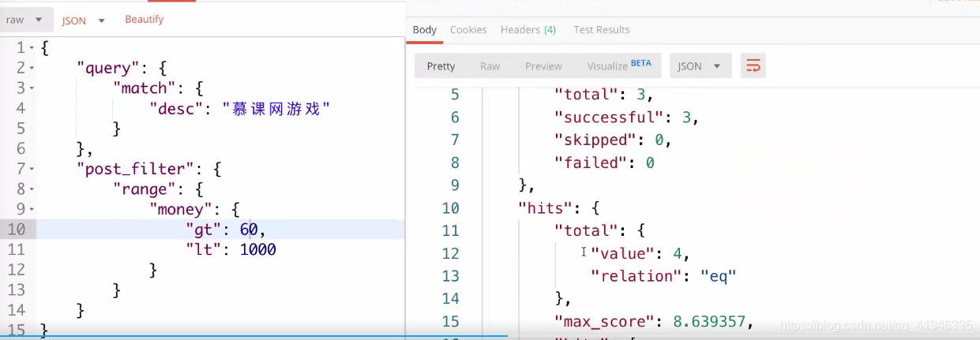Select the Raw view mode
The height and width of the screenshot is (340, 980).
490,65
